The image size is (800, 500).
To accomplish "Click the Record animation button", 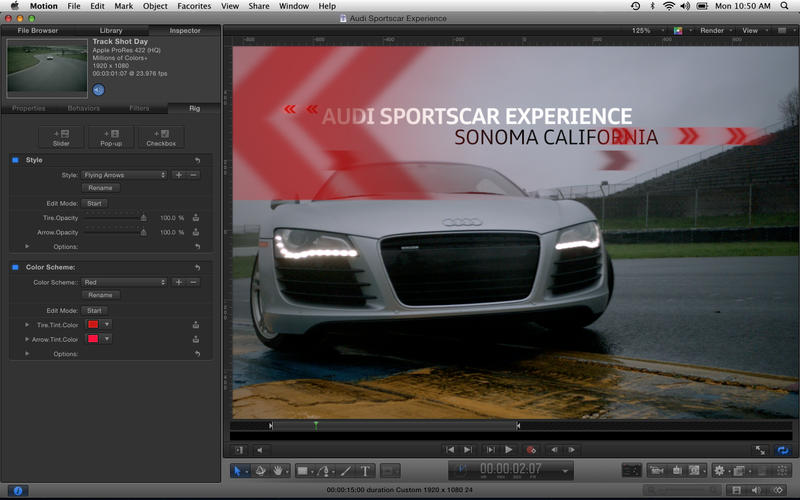I will tap(531, 450).
